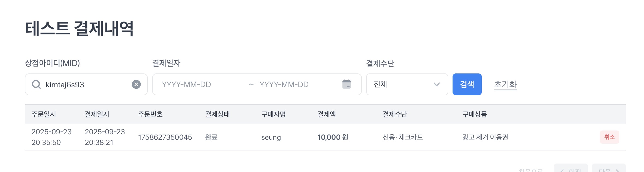Viewport: 644px width, 172px height.
Task: Click the 주문일시 column header
Action: coord(44,114)
